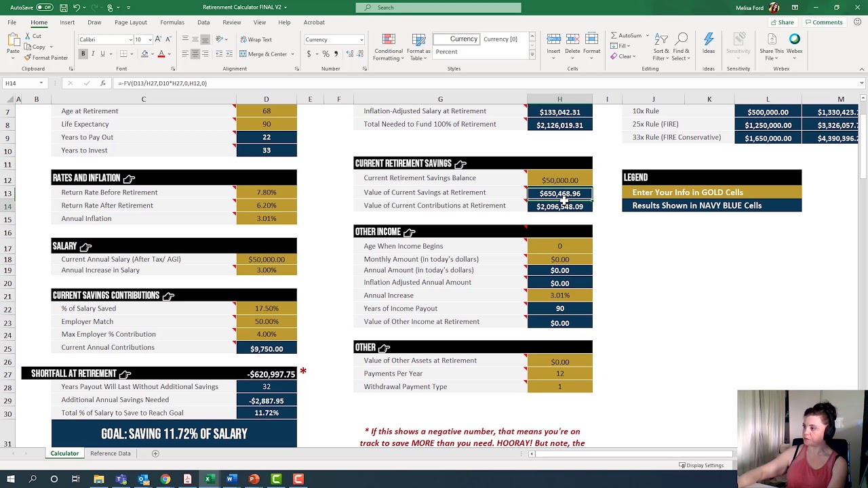Collapse the ribbon with chevron
Viewport: 868px width, 488px height.
[861, 68]
